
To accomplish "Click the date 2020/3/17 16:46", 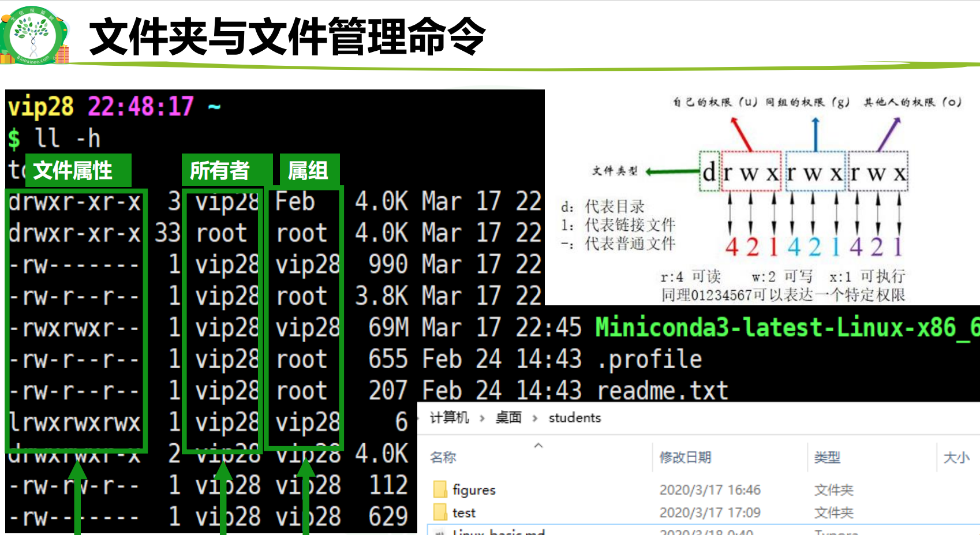I will point(710,490).
